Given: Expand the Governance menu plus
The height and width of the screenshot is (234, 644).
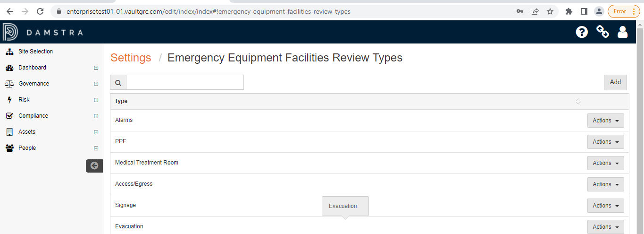Looking at the screenshot, I should (96, 84).
